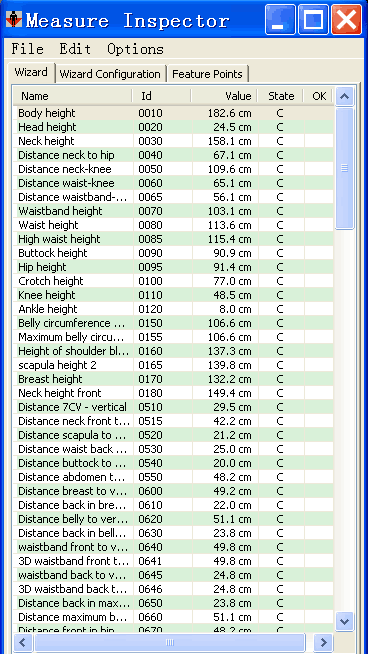Image resolution: width=368 pixels, height=654 pixels.
Task: Switch to the Feature Points tab
Action: [207, 74]
